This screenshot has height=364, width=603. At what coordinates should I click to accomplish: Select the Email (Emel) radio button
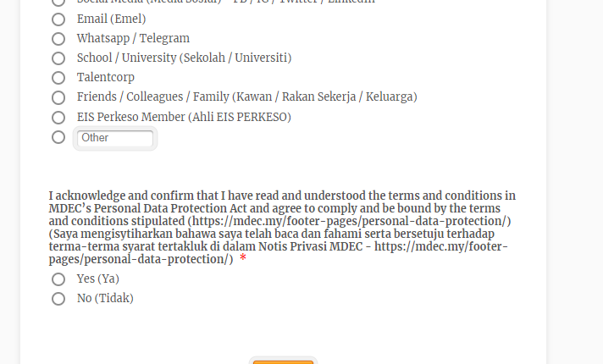pos(58,19)
